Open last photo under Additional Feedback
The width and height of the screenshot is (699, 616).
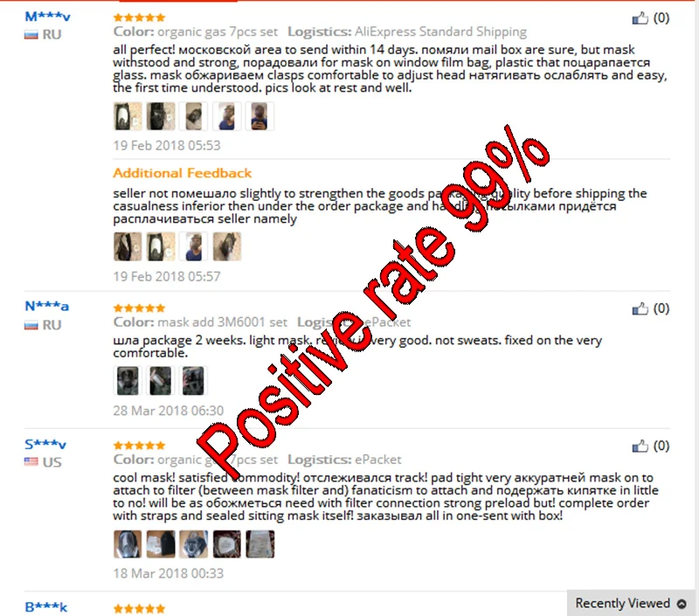(x=227, y=246)
